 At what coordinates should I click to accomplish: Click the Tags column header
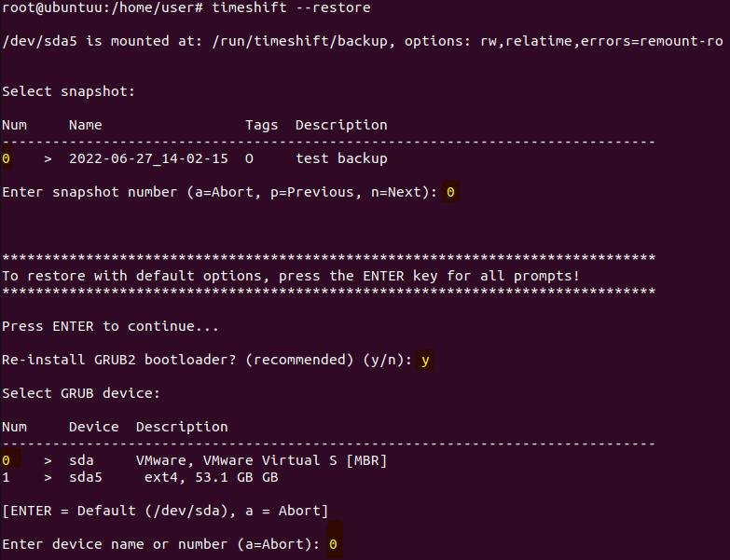click(x=262, y=125)
